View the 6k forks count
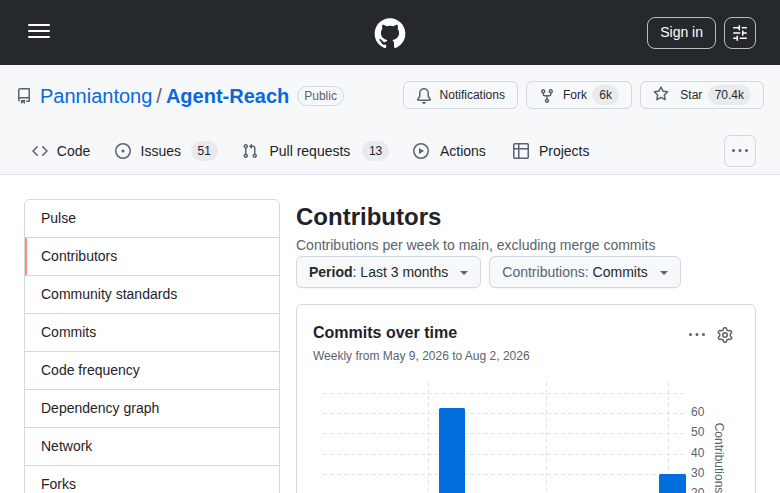Screen dimensions: 780x493 (605, 95)
